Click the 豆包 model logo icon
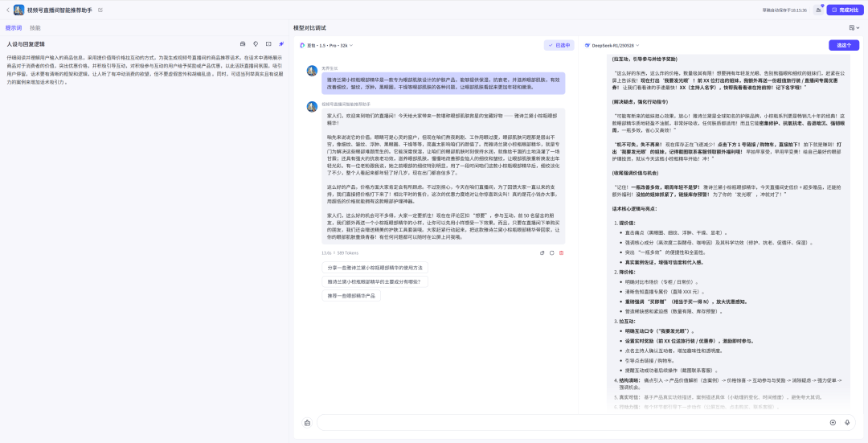868x443 pixels. pos(302,45)
